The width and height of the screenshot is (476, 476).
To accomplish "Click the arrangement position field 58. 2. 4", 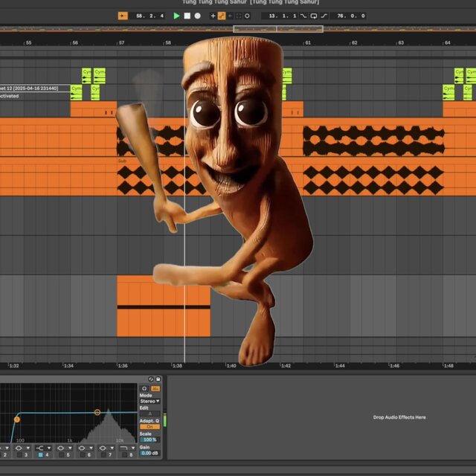I will point(149,16).
